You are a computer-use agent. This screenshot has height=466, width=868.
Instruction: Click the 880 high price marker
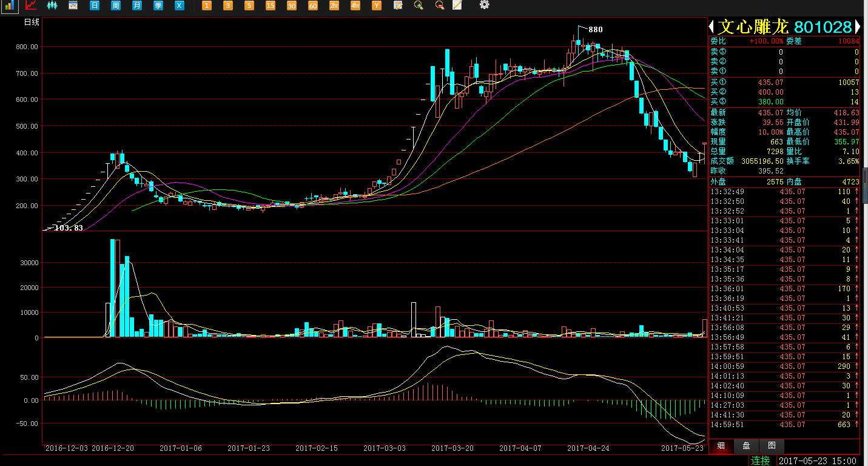596,30
